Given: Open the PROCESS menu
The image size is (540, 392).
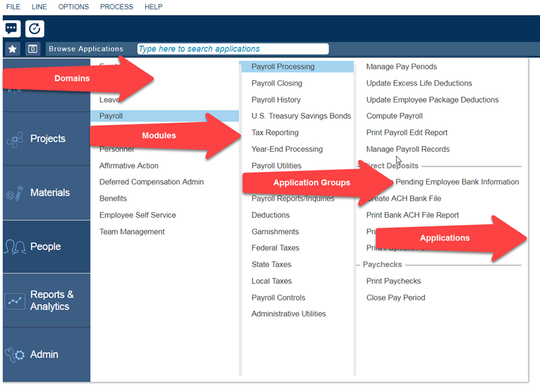Looking at the screenshot, I should pos(116,7).
